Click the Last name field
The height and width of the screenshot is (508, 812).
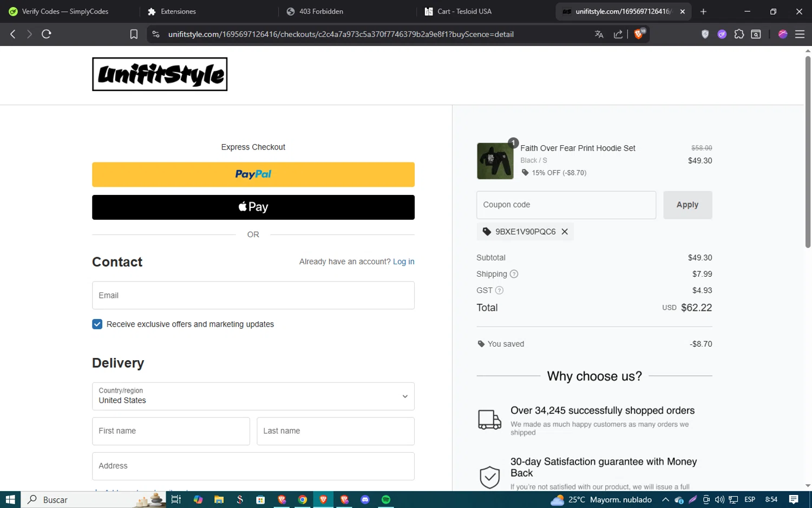[x=336, y=431]
